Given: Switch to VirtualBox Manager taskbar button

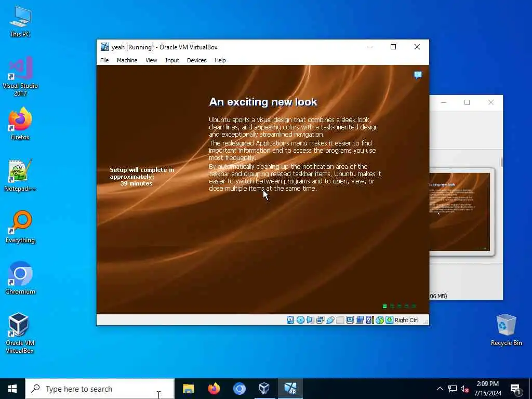Looking at the screenshot, I should pos(264,389).
